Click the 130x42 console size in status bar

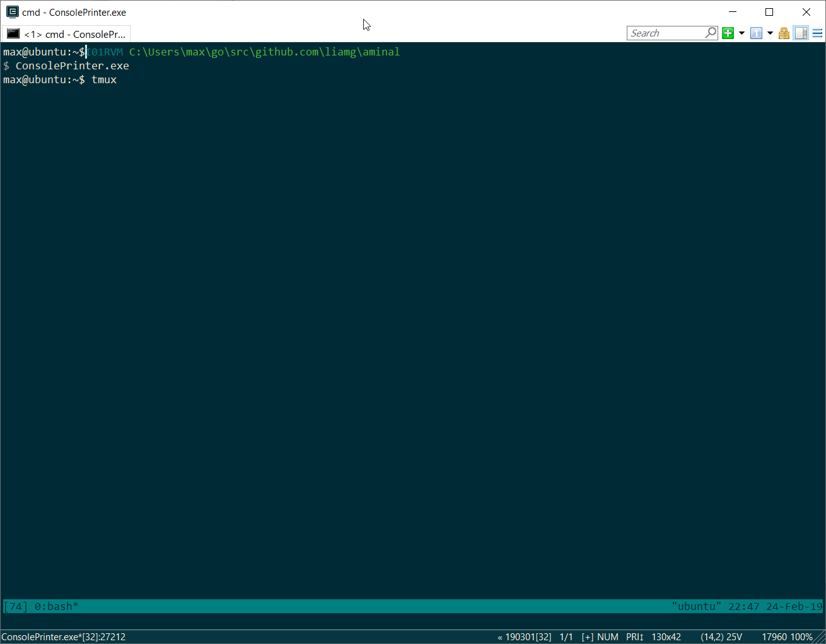click(x=667, y=637)
